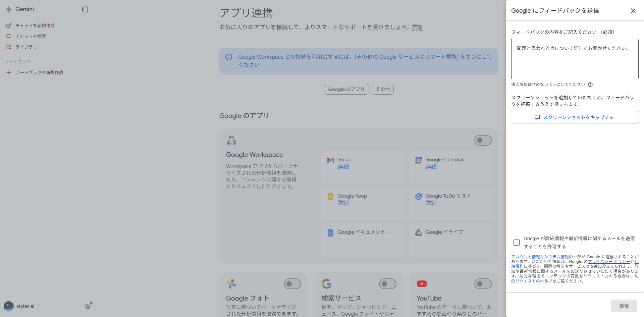Screen dimensions: 644x317
Task: Enable the Google フォト toggle
Action: [292, 284]
